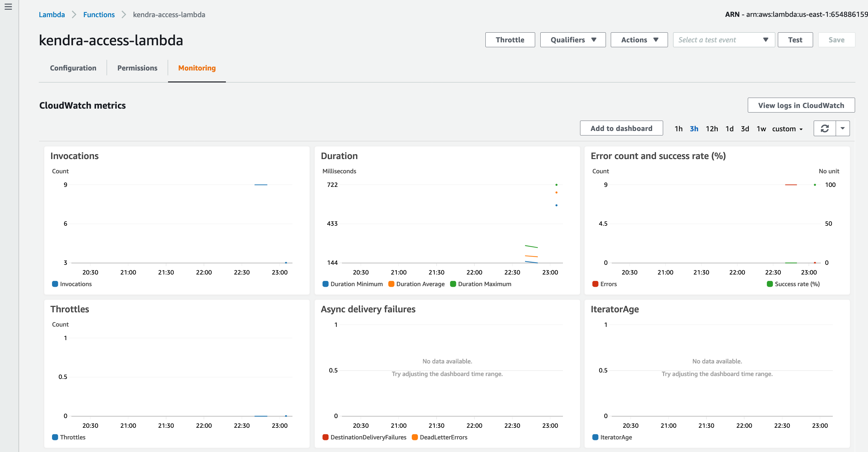Screen dimensions: 868x452
Task: Click the CloudWatch metrics heading
Action: coord(82,105)
